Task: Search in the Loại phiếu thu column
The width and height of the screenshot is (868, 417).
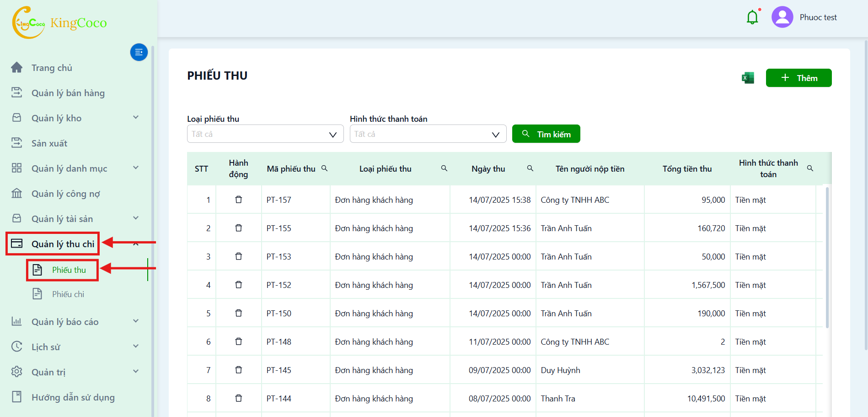Action: pyautogui.click(x=444, y=168)
